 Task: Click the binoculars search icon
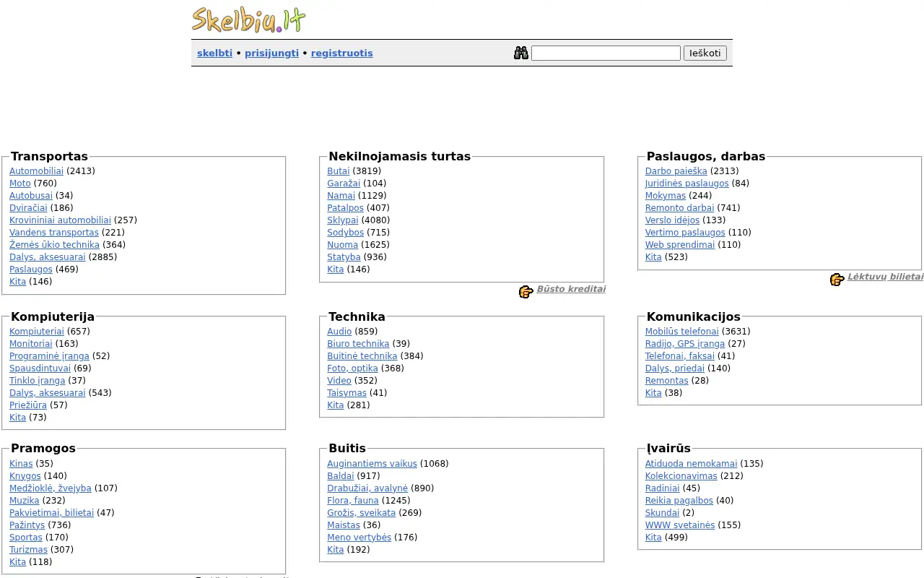[521, 53]
